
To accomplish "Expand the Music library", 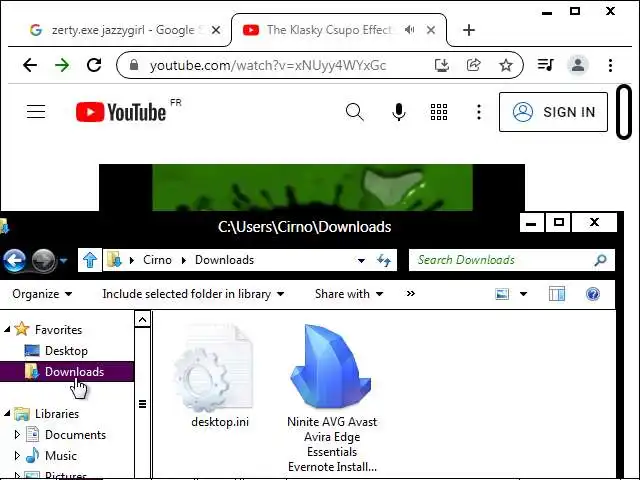I will [x=17, y=456].
